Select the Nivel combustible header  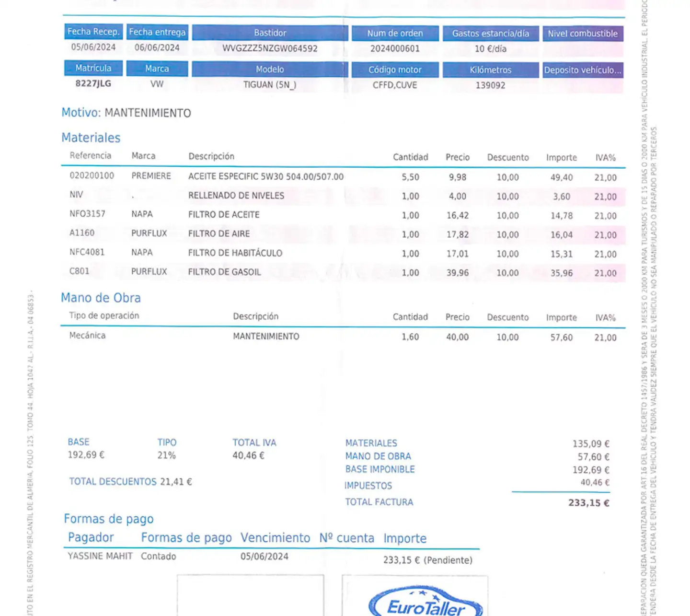pyautogui.click(x=582, y=34)
